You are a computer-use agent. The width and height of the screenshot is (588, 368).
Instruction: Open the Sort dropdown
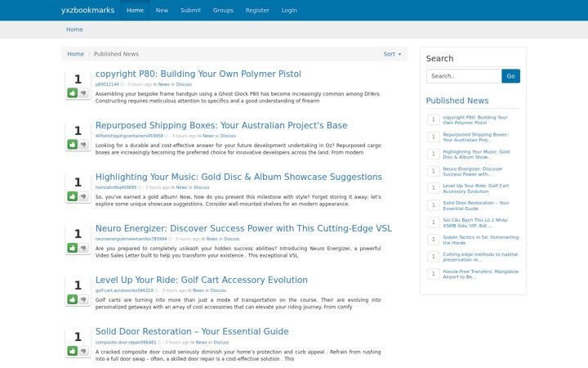point(392,54)
